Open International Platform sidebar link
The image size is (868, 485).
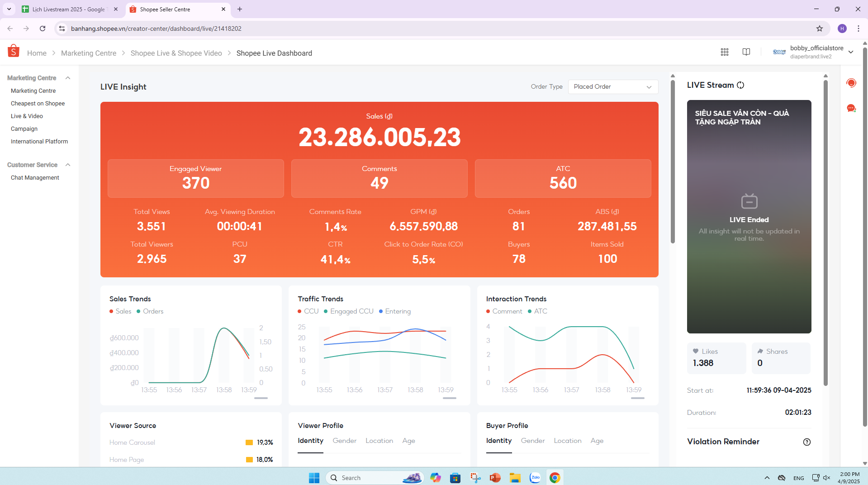(x=39, y=142)
